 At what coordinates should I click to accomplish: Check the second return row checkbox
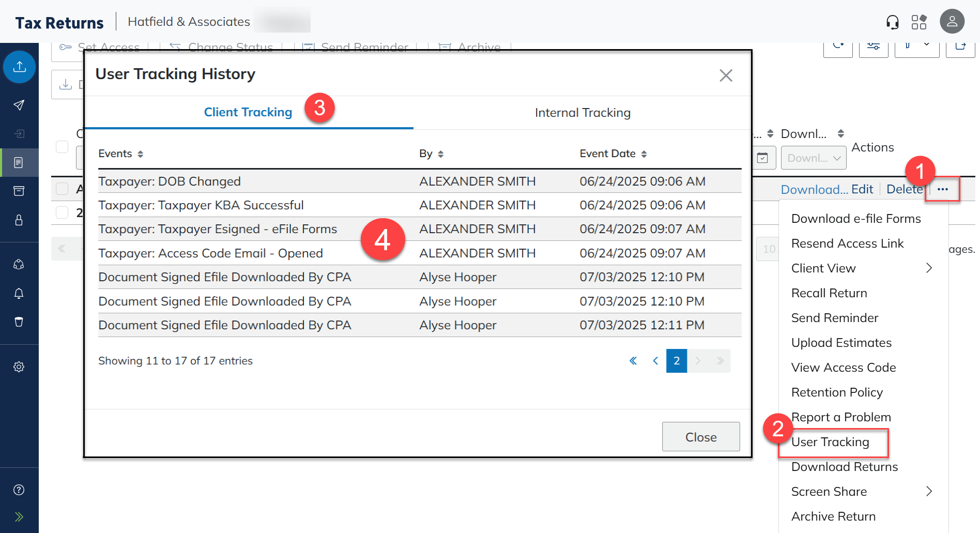coord(62,212)
